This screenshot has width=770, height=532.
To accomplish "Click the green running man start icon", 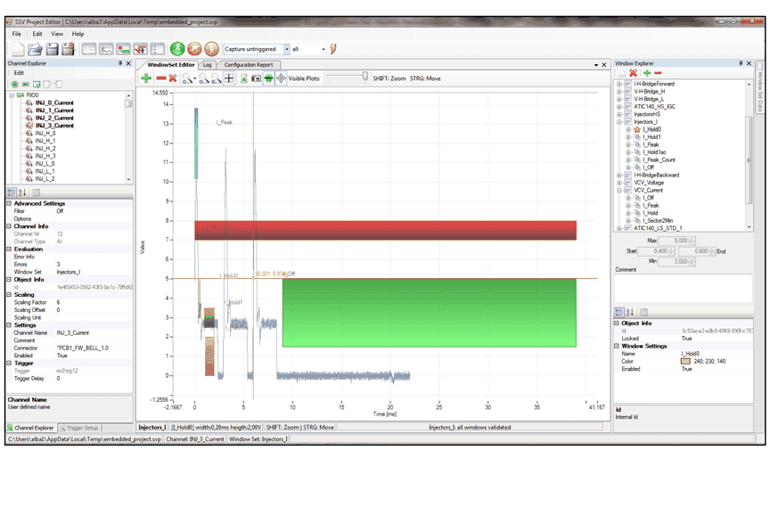I will (x=177, y=49).
